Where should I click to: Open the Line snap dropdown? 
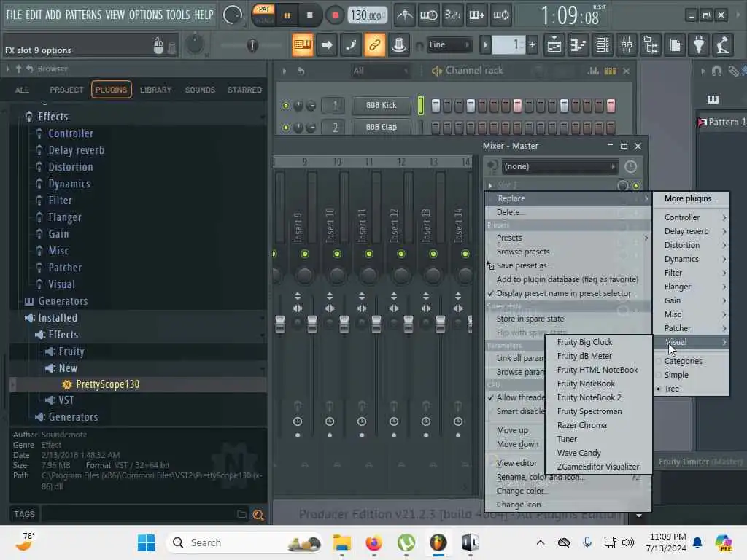tap(449, 44)
